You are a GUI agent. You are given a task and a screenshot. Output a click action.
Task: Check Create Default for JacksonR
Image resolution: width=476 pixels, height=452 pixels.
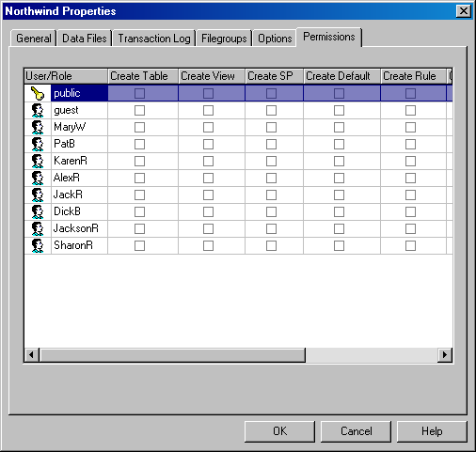pyautogui.click(x=339, y=228)
